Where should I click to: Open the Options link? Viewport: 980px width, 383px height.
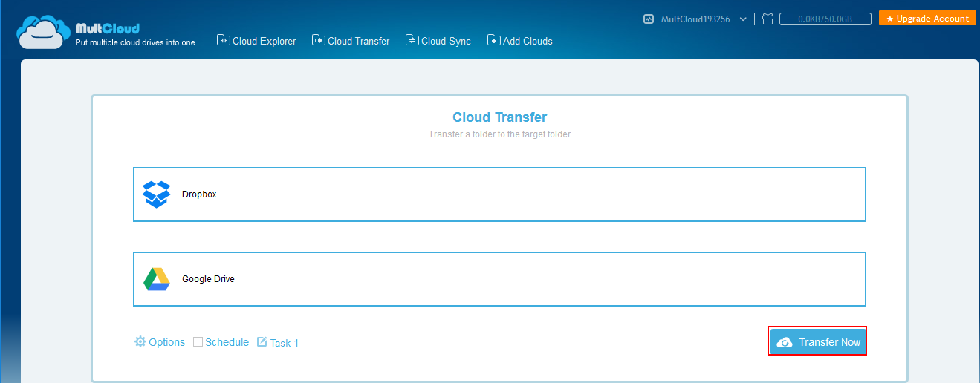[166, 342]
